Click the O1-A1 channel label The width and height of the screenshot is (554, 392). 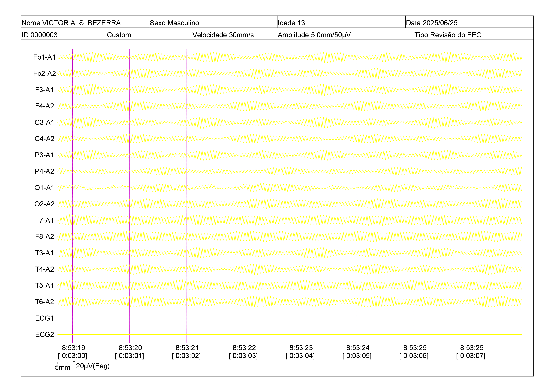point(44,188)
